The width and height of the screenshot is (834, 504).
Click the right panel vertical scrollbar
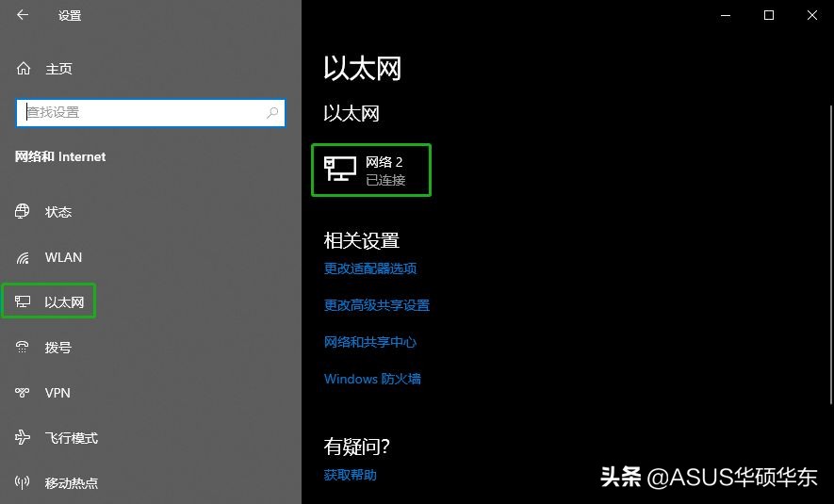831,254
